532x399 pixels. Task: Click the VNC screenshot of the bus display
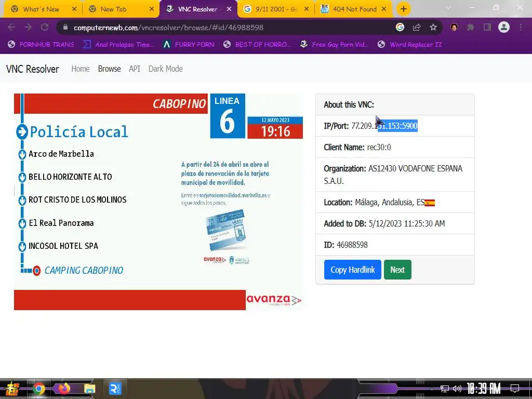(158, 202)
